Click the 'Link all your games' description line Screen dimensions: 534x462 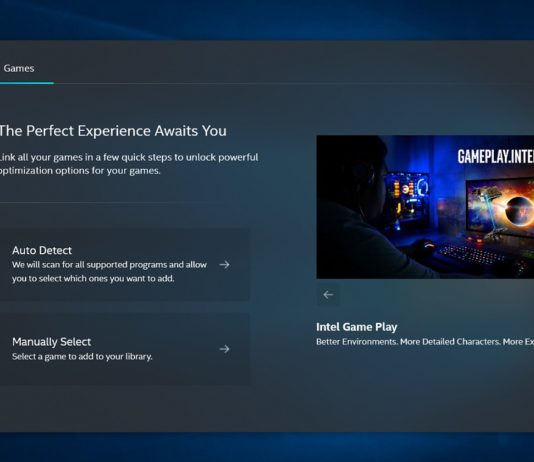129,157
